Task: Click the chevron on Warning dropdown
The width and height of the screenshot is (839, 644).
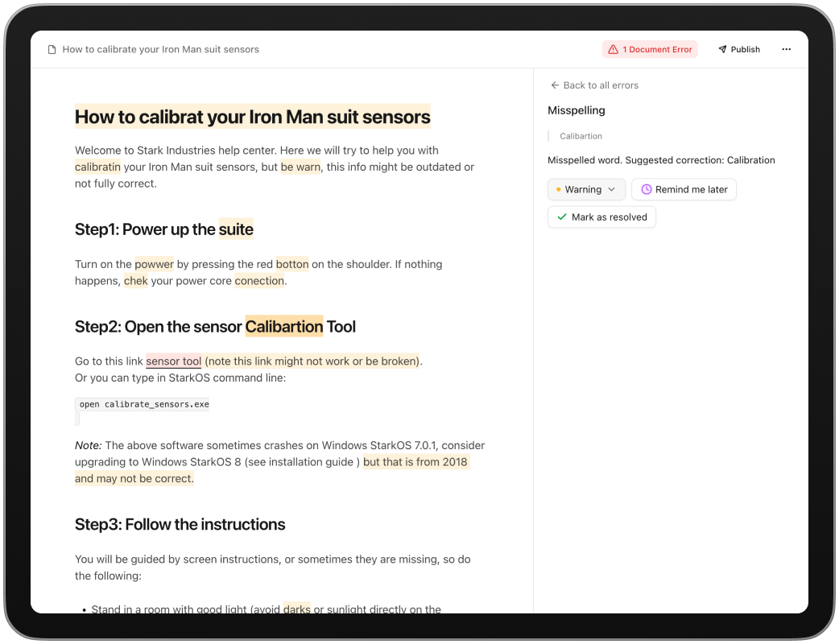Action: coord(612,189)
